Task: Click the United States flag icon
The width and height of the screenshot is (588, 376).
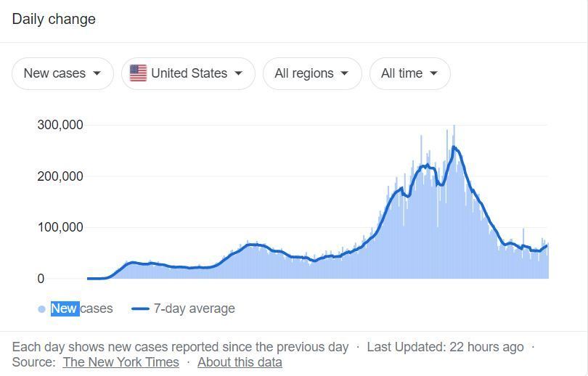Action: tap(138, 73)
